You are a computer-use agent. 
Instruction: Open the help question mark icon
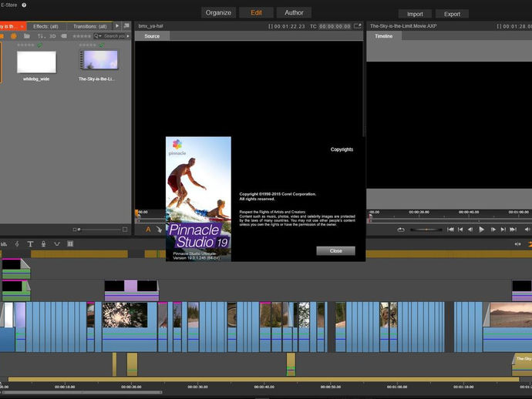pos(24,5)
